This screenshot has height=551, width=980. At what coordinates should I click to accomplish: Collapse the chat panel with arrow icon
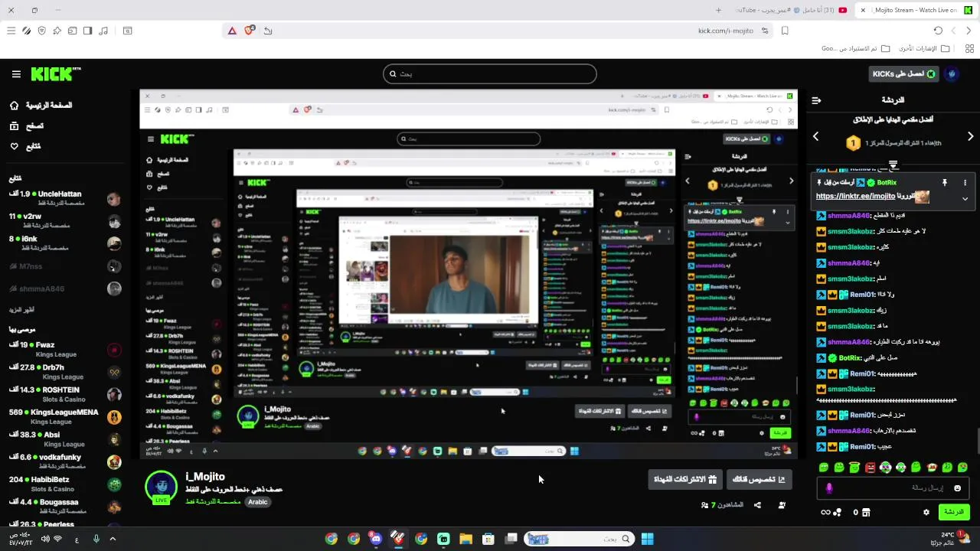816,100
